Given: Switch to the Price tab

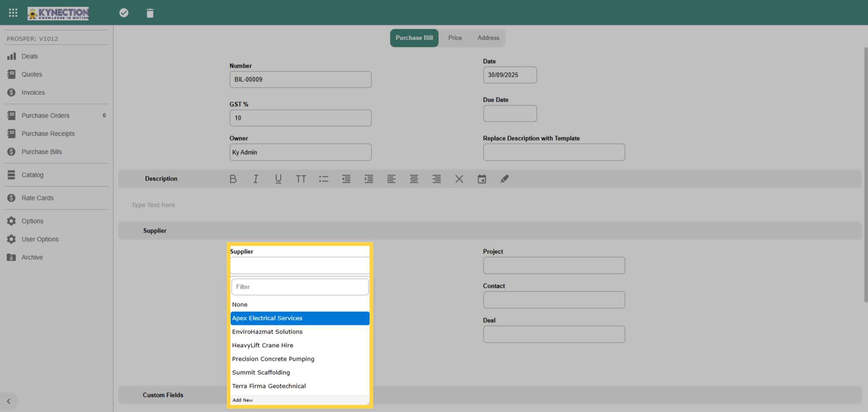Looking at the screenshot, I should click(455, 38).
